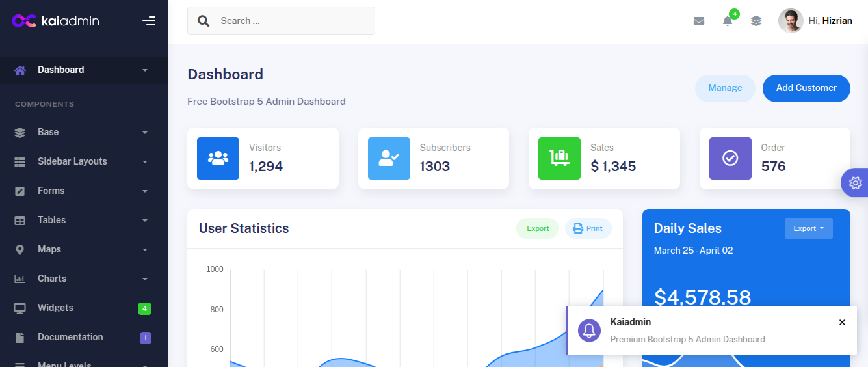Toggle the sidebar with hamburger button
The width and height of the screenshot is (868, 367).
(149, 21)
